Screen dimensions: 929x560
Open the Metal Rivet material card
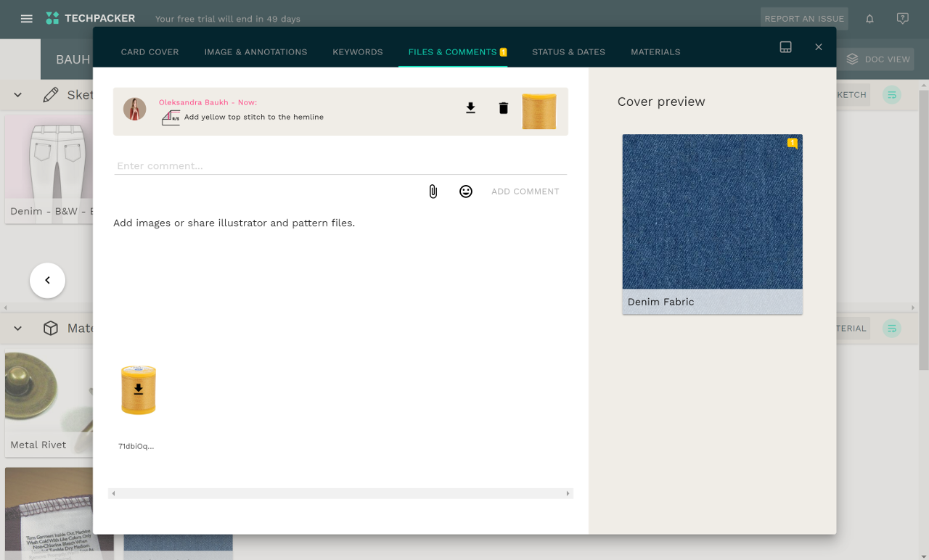[x=49, y=405]
